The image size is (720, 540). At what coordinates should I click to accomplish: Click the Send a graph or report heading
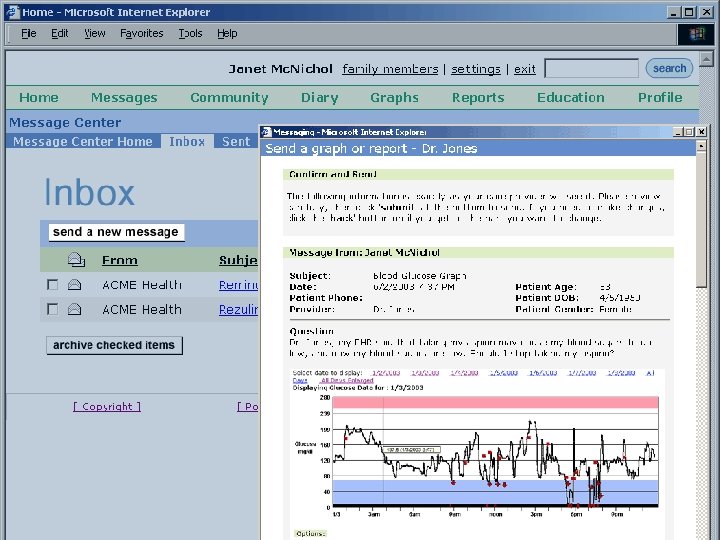(x=371, y=149)
